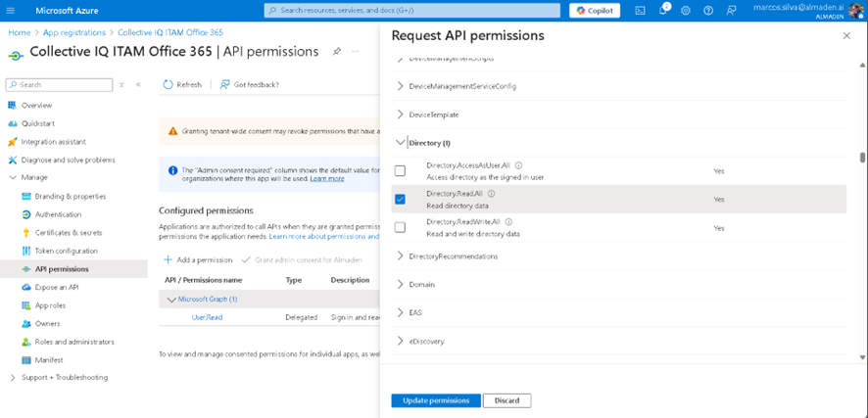Select Expose an API menu item

(x=56, y=288)
